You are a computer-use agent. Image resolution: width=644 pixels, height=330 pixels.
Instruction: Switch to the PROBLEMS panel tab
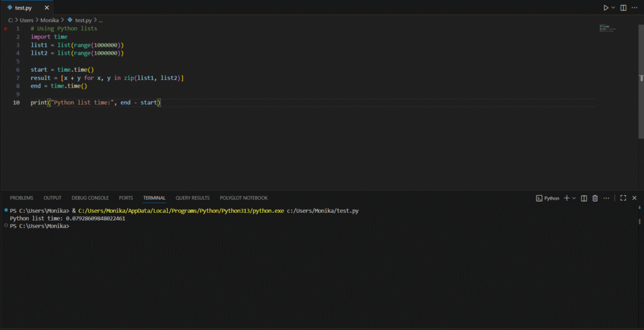click(21, 198)
